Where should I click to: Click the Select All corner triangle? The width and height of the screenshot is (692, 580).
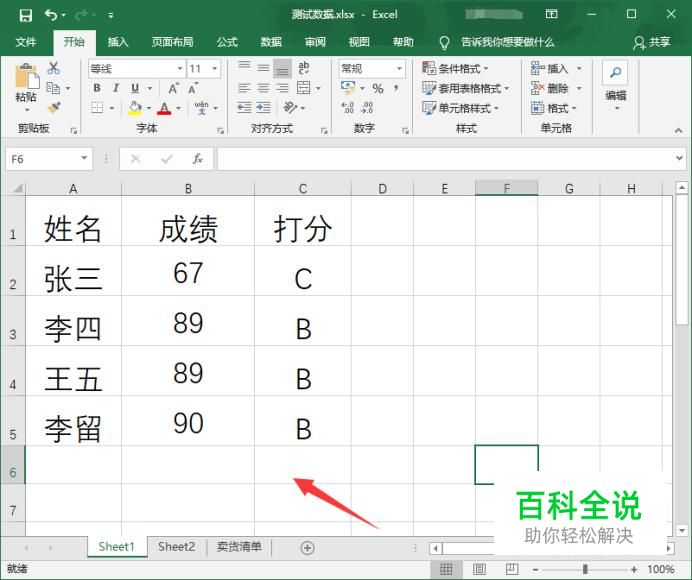click(x=18, y=188)
